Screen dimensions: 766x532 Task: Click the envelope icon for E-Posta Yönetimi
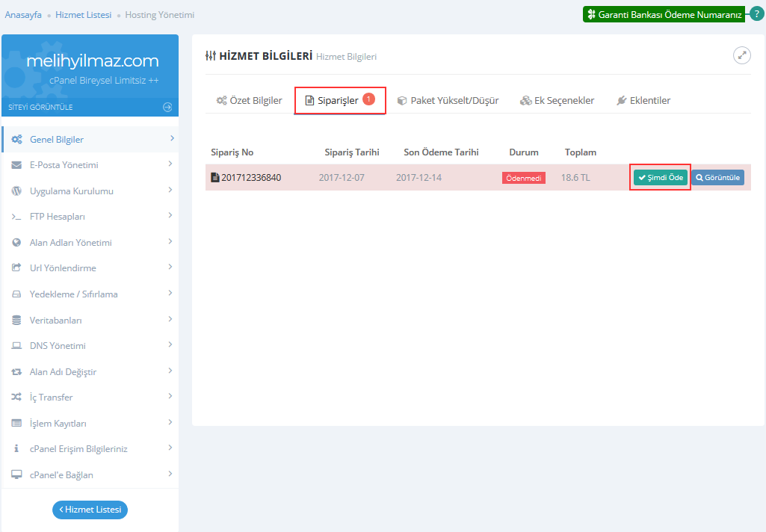click(16, 165)
